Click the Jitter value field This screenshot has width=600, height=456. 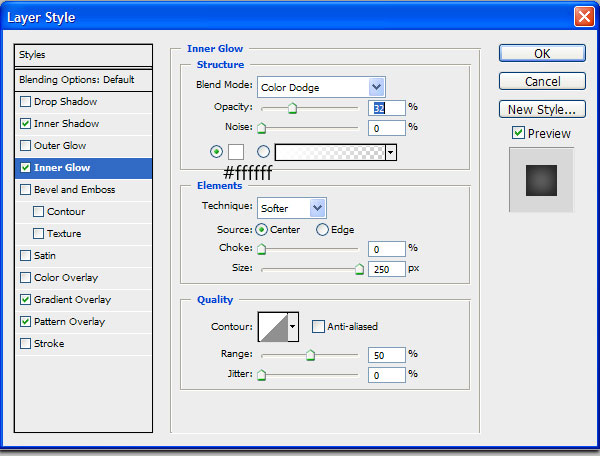386,375
